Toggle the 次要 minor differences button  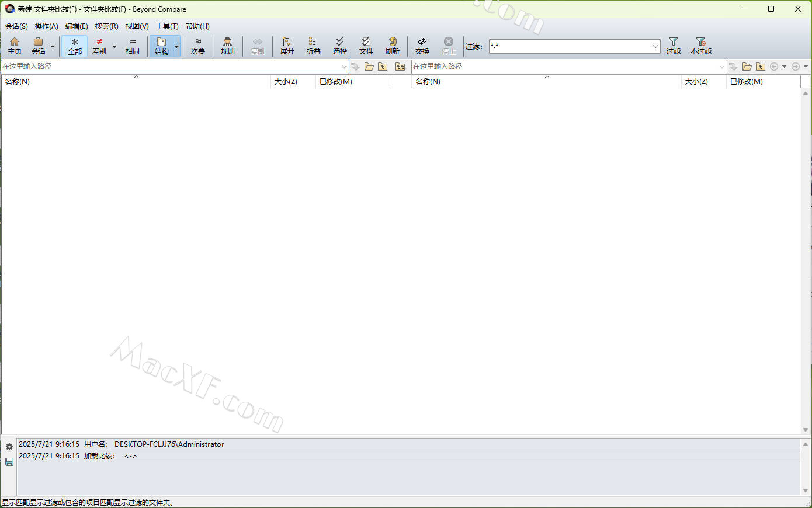pos(198,46)
